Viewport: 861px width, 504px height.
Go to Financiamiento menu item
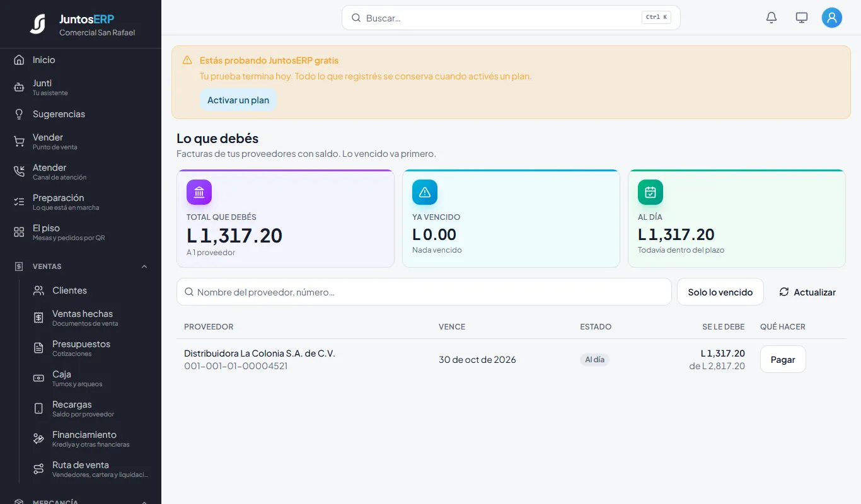[90, 439]
